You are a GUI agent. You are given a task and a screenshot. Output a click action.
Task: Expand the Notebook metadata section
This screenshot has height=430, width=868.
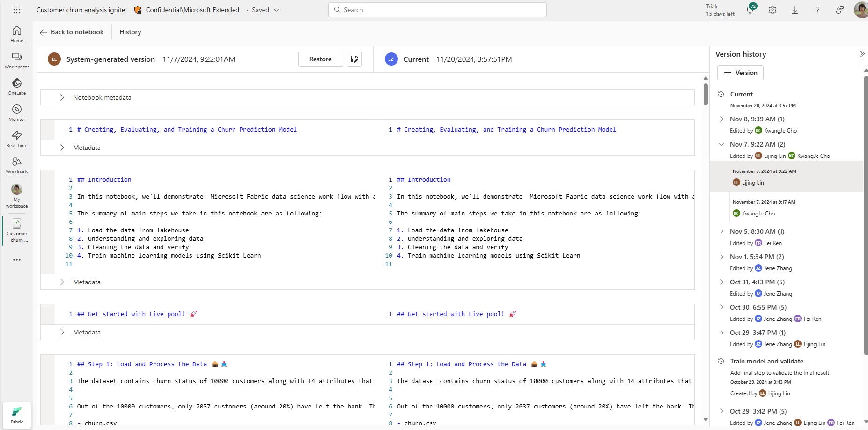[62, 97]
